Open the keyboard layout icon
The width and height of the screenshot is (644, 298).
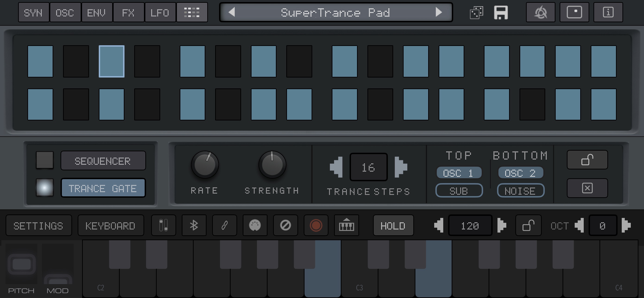347,225
